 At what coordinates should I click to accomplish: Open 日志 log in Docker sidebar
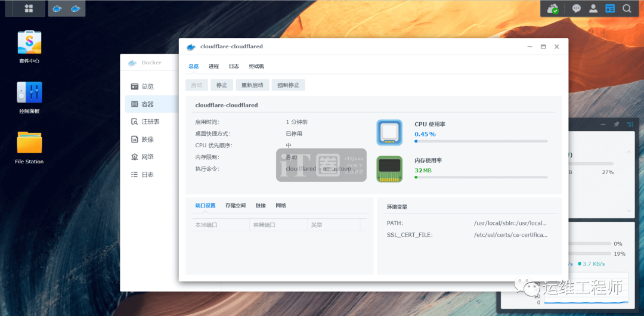pos(152,174)
